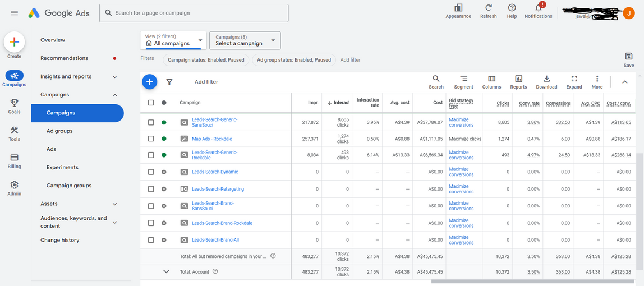Open Change history in the sidebar
The width and height of the screenshot is (644, 286).
(60, 240)
